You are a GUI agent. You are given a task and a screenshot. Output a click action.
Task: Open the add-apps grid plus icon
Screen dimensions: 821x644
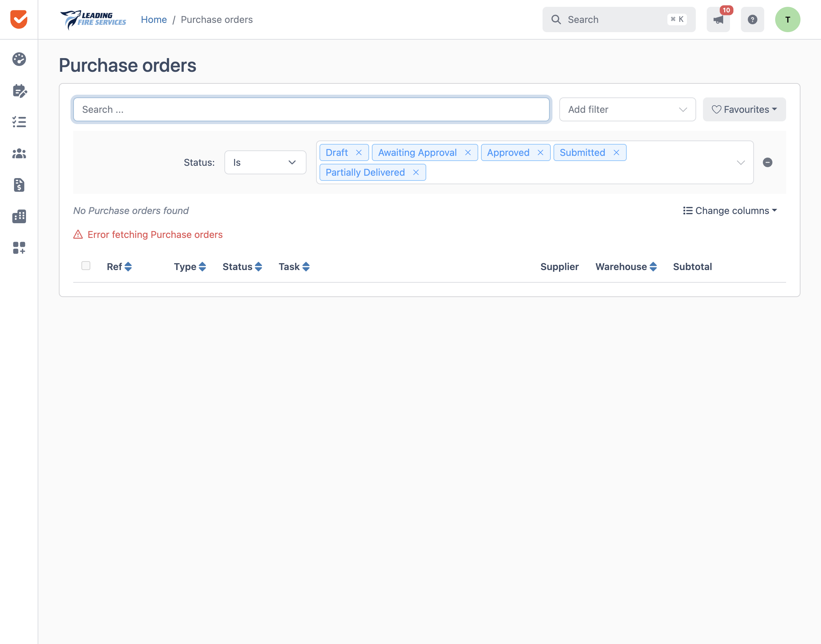[19, 248]
